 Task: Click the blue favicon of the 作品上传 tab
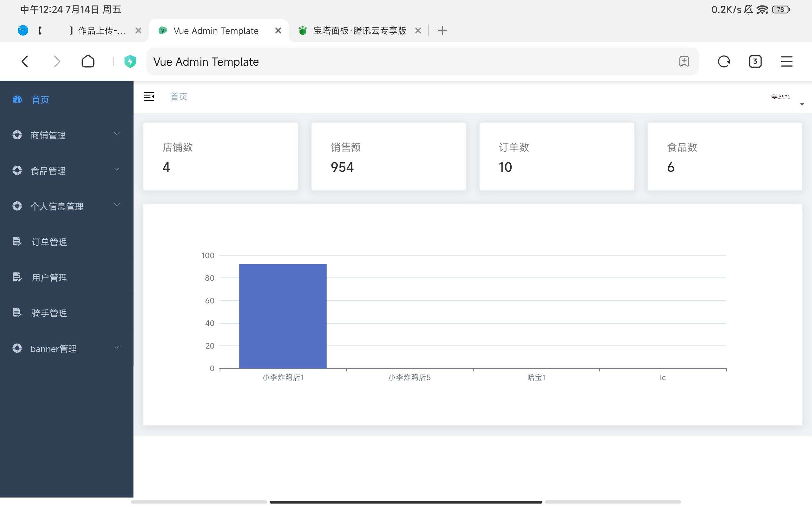pyautogui.click(x=23, y=30)
